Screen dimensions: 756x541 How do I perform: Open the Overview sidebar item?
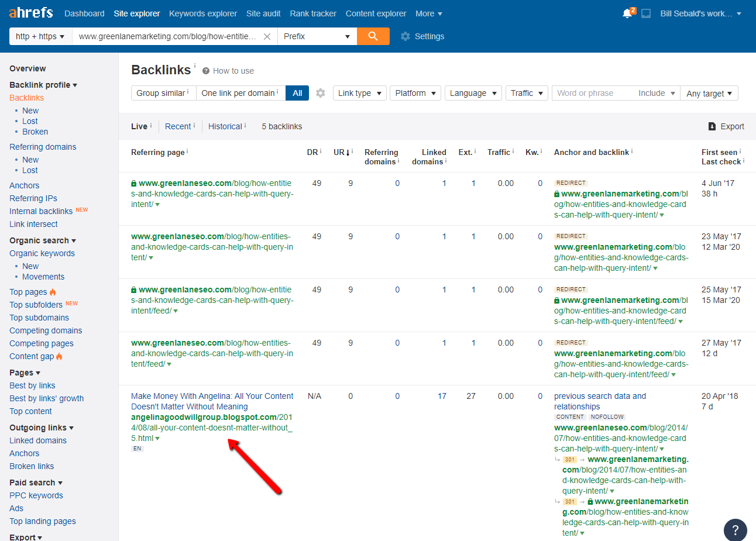(28, 68)
